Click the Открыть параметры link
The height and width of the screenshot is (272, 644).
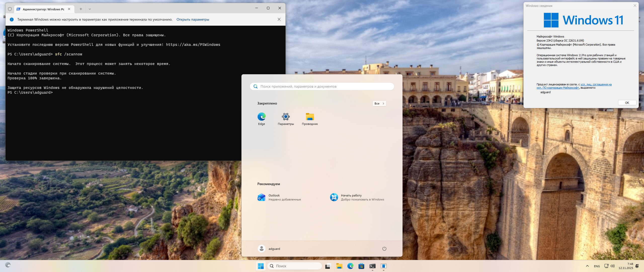[193, 19]
